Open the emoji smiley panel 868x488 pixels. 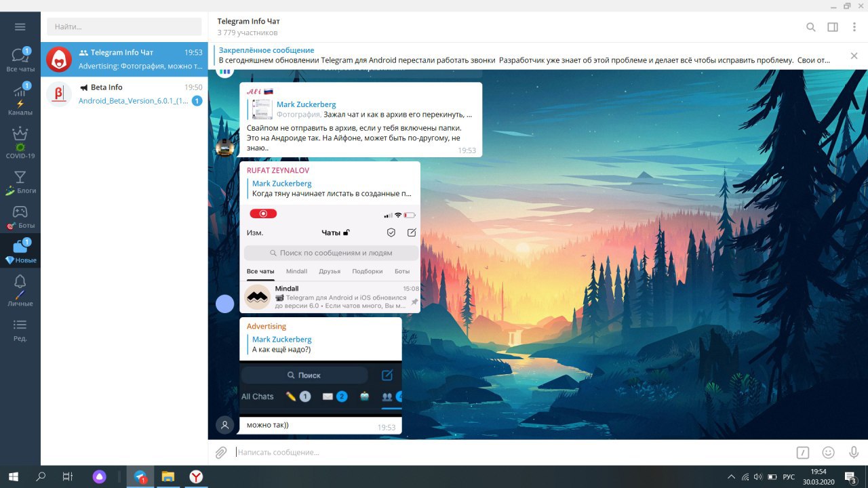click(x=828, y=453)
